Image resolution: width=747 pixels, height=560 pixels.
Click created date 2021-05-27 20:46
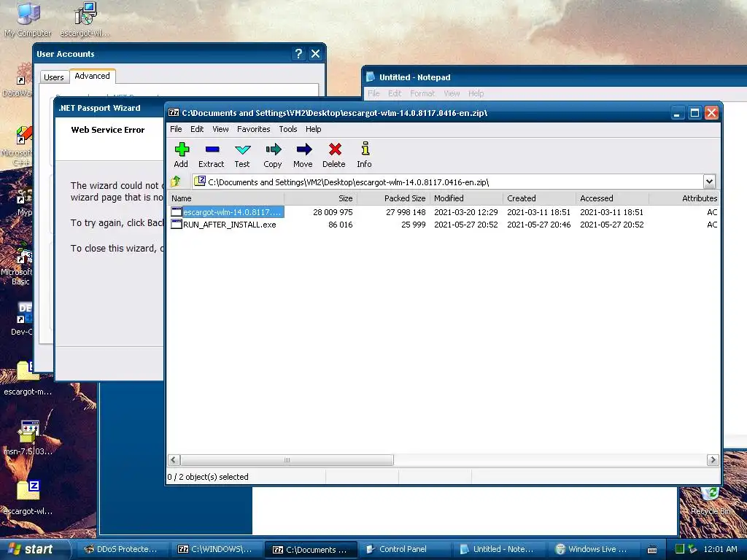click(538, 225)
